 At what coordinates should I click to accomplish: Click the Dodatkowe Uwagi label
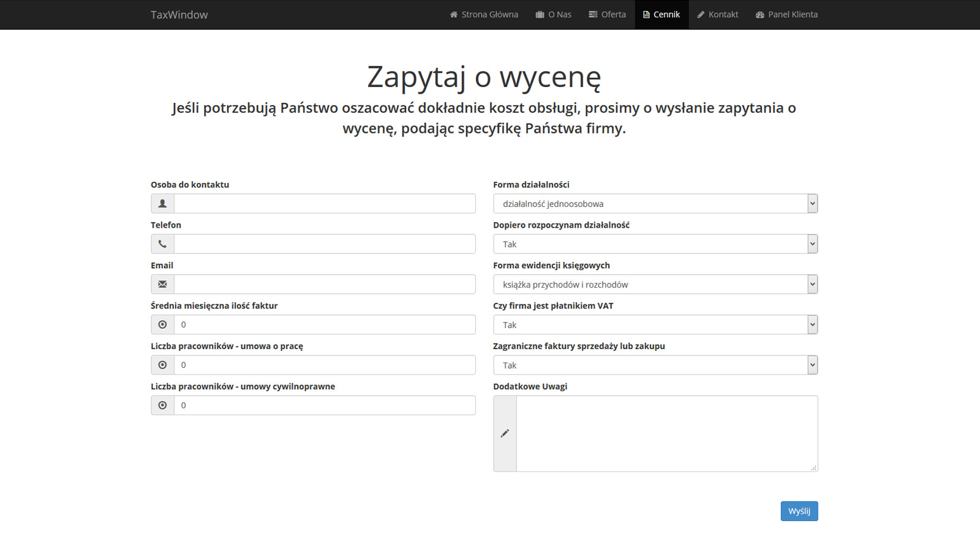530,386
